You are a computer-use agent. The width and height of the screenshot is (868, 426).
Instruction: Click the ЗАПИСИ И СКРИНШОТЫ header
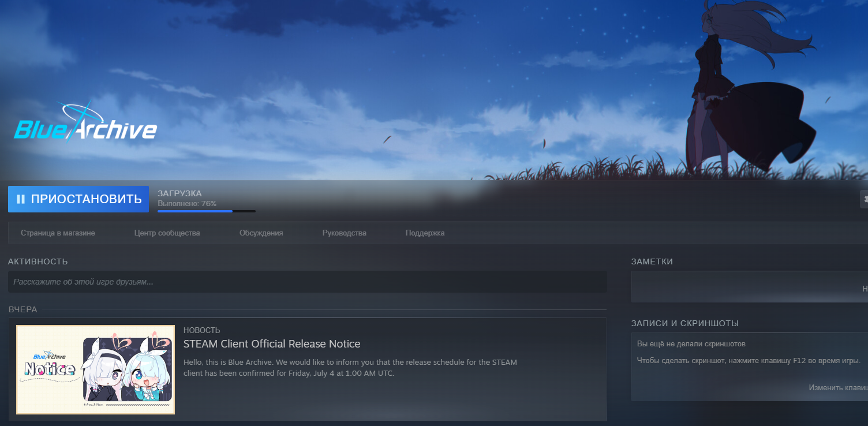[685, 323]
